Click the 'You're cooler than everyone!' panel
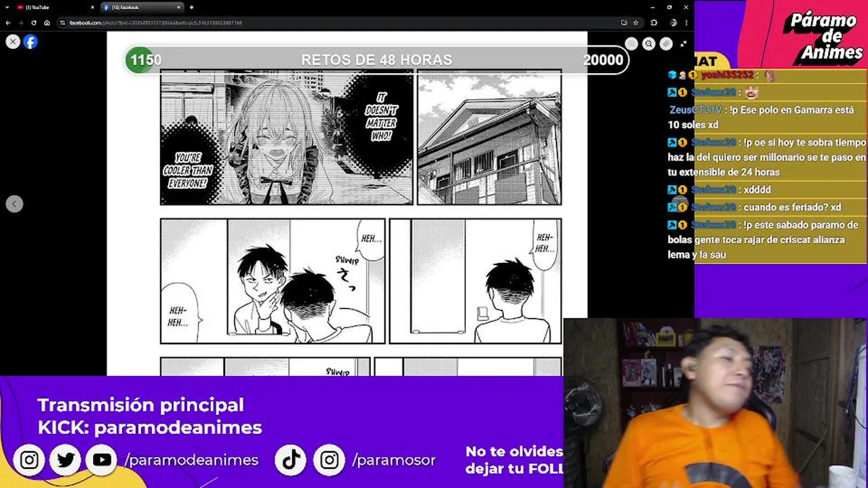 287,138
